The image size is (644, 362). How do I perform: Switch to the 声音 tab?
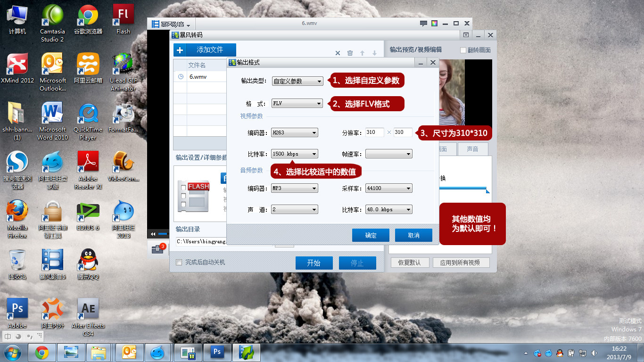[x=472, y=149]
